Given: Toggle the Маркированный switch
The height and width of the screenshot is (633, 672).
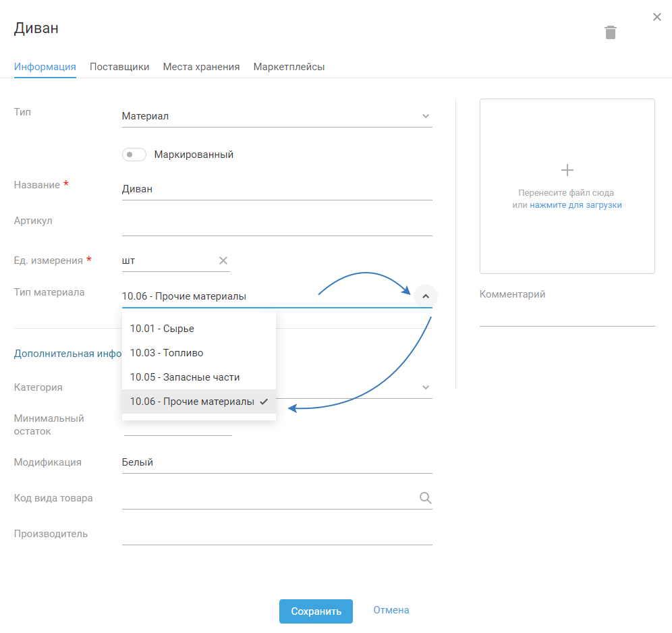Looking at the screenshot, I should coord(134,155).
